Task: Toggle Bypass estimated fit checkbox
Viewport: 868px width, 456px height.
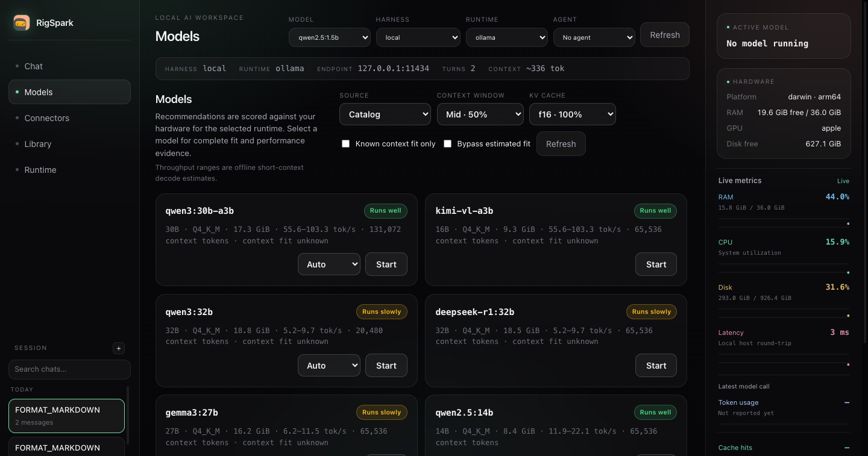Action: pos(447,144)
